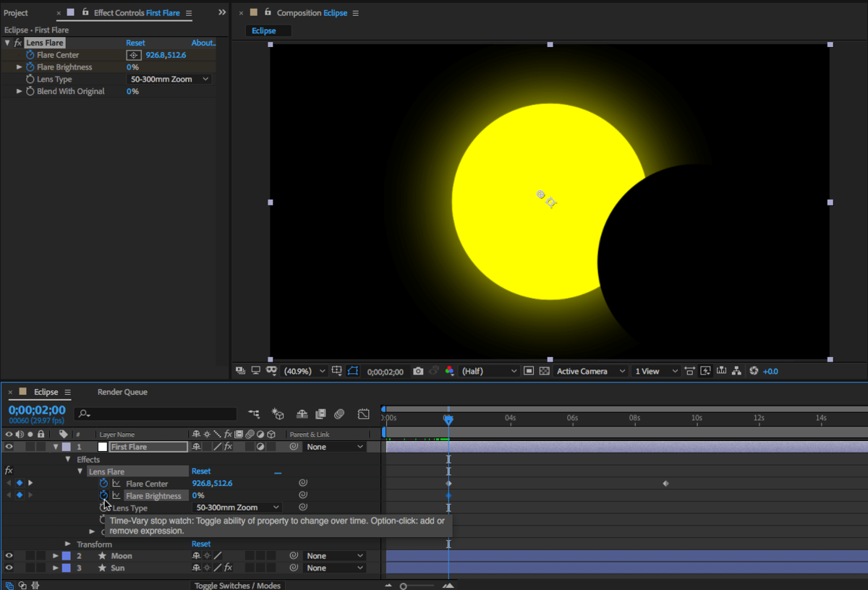Enable motion blur icon in timeline toolbar

[x=339, y=414]
